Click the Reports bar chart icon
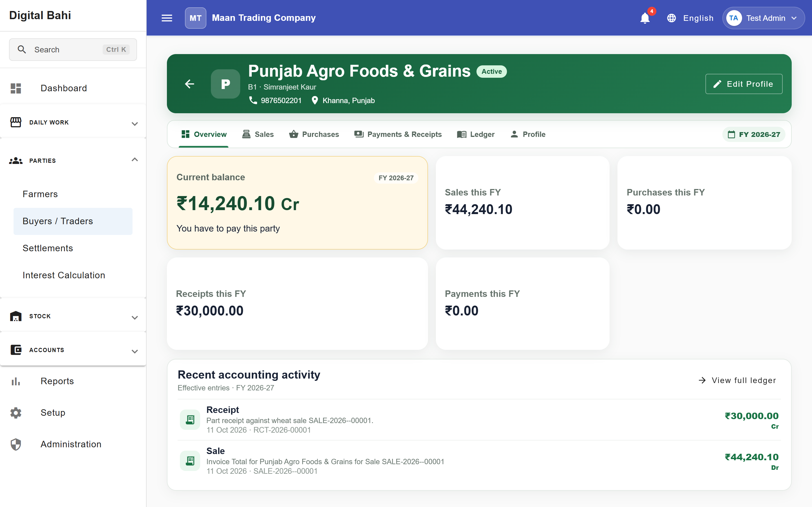Image resolution: width=812 pixels, height=507 pixels. click(x=16, y=381)
